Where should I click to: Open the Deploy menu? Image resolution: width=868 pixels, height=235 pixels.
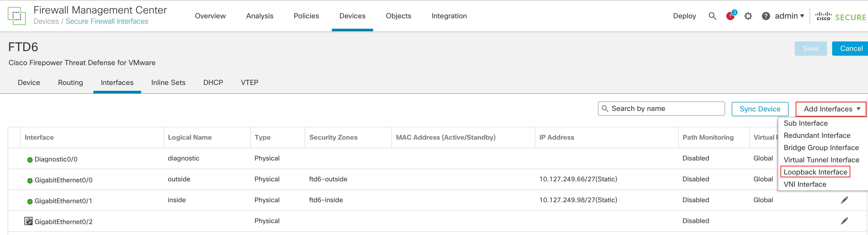[684, 16]
